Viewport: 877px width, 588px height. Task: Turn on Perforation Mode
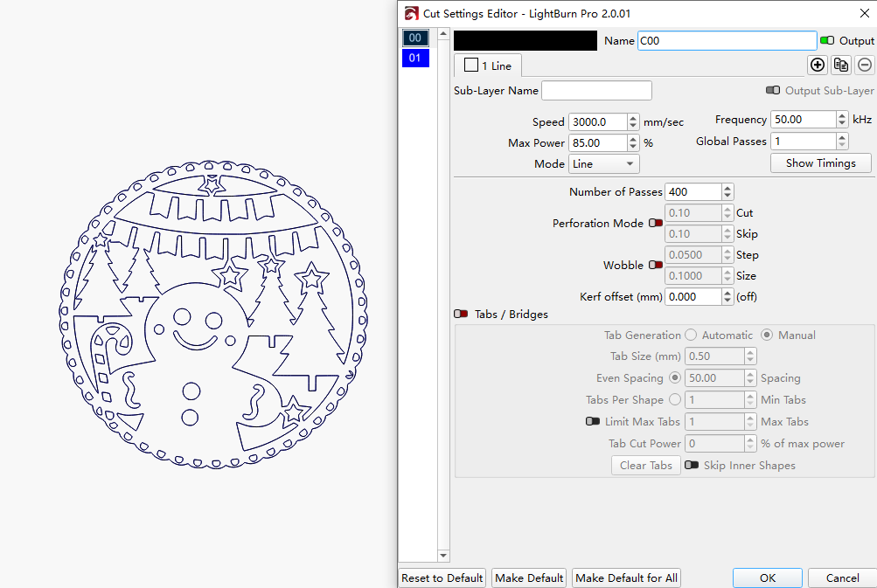click(656, 223)
